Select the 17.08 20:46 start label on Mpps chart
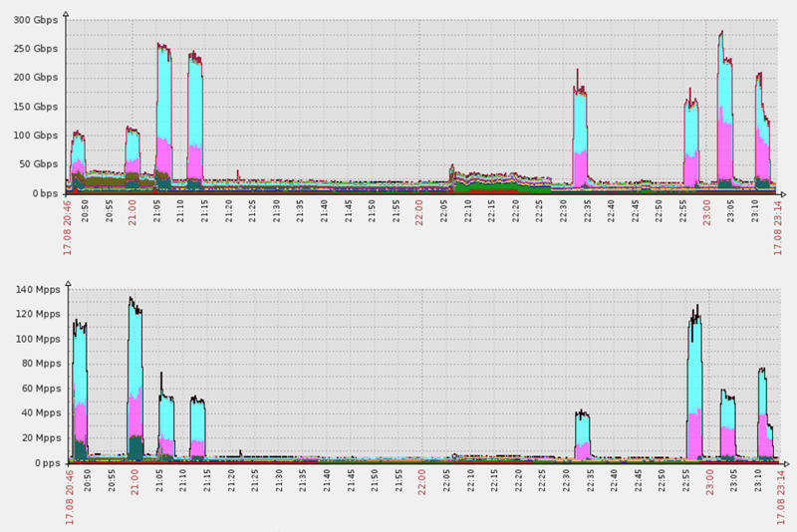Screen dimensions: 797x532 [x=70, y=497]
